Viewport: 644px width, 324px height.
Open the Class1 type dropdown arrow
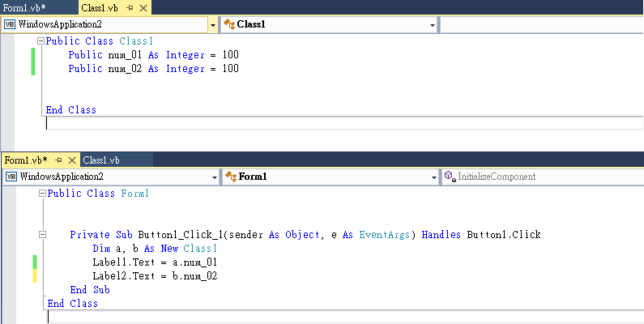pyautogui.click(x=433, y=25)
